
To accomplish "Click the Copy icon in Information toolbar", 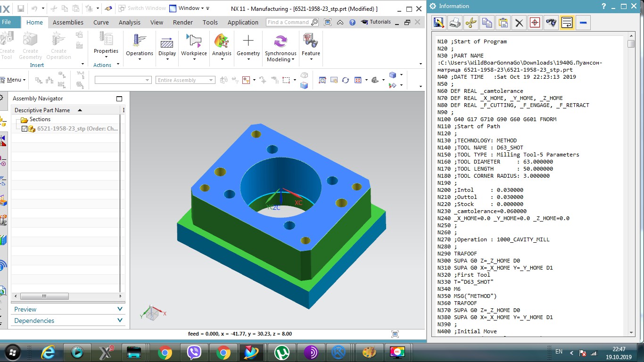I will click(x=487, y=23).
